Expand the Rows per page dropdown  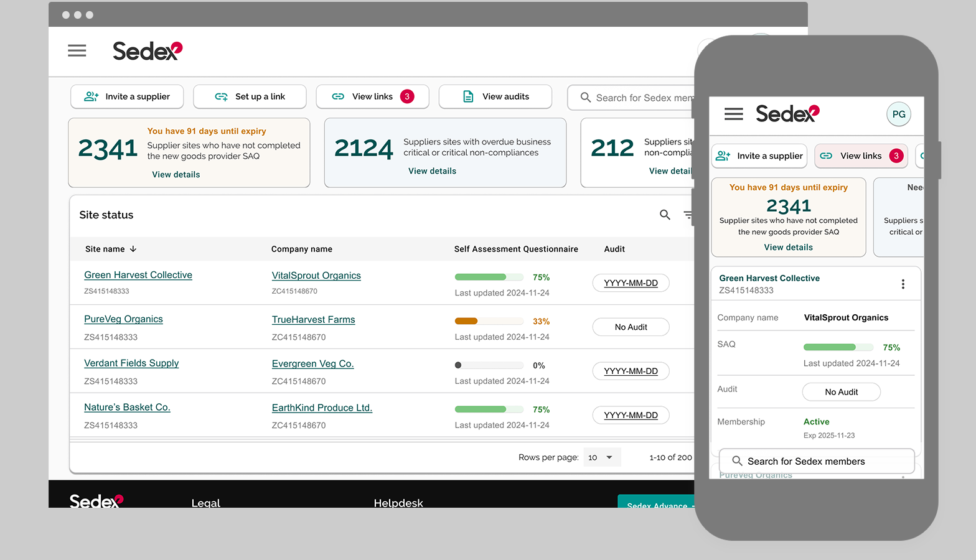[601, 457]
